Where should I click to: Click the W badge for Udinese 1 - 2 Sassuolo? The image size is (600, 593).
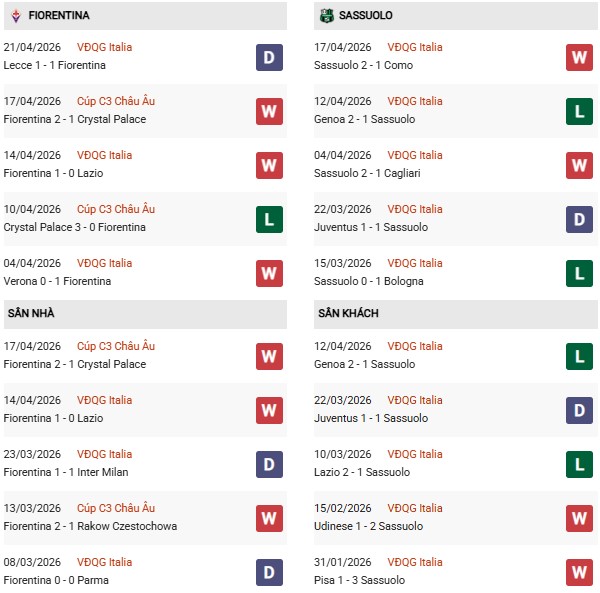pyautogui.click(x=579, y=518)
